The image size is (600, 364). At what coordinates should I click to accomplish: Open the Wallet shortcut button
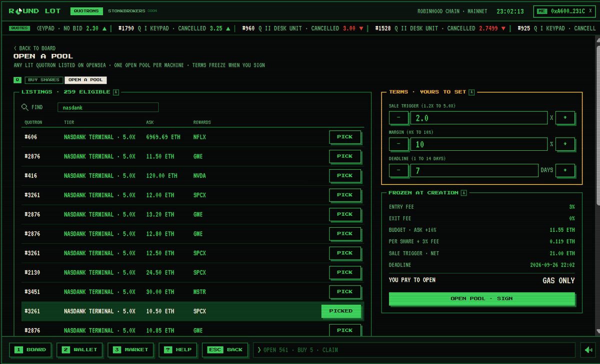point(79,350)
